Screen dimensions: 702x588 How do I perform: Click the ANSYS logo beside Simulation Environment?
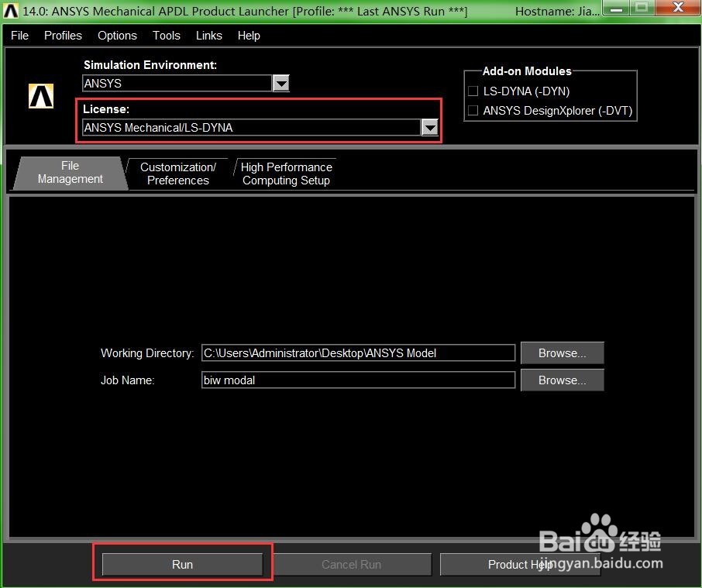[x=41, y=96]
